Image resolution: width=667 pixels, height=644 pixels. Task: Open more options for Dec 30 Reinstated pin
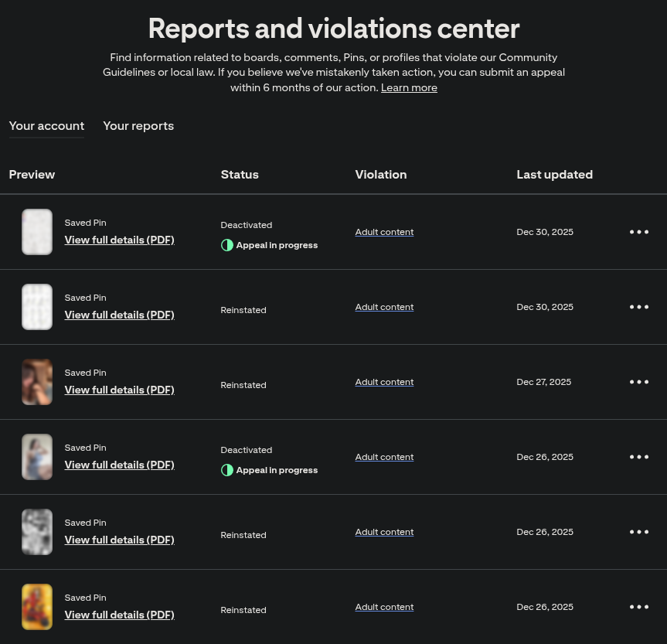639,307
